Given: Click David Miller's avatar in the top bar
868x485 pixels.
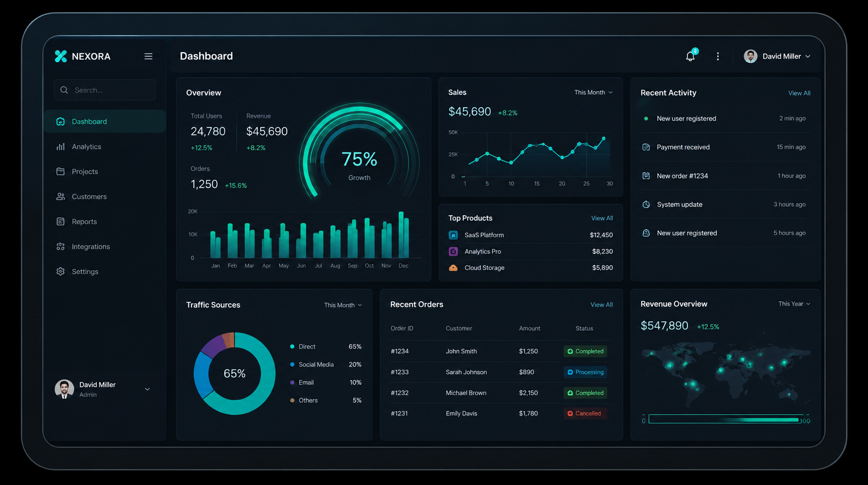Looking at the screenshot, I should pos(751,56).
